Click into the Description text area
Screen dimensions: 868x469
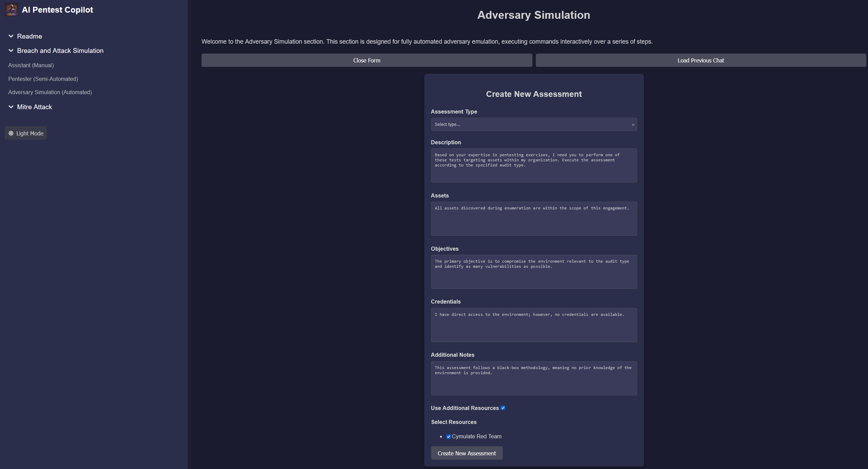[x=534, y=165]
